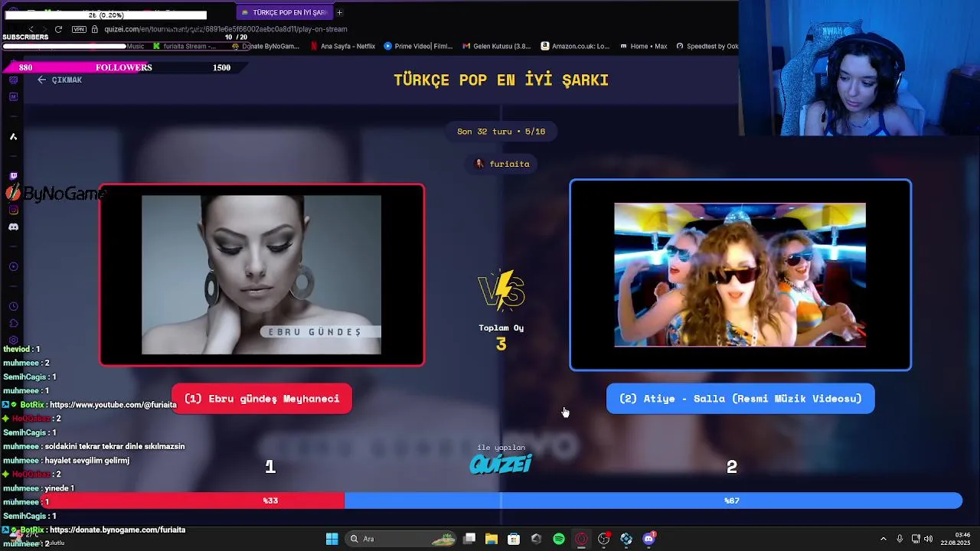Select the TÜRKÇE POP EN İYİ ŞARKI tab
980x551 pixels.
285,12
